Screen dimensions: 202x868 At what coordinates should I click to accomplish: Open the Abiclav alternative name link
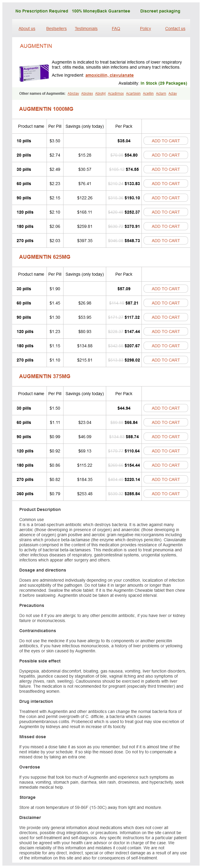point(73,94)
